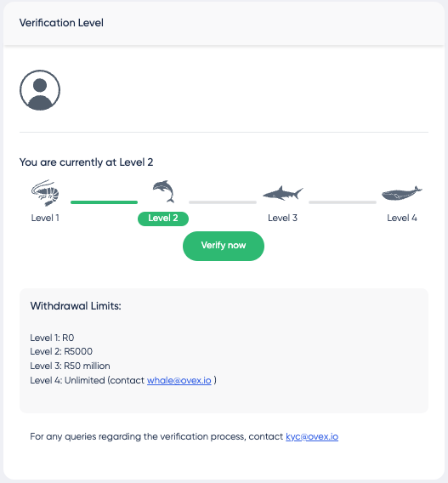Screen dimensions: 448x483
Task: Click the Verification Level header
Action: [x=61, y=23]
